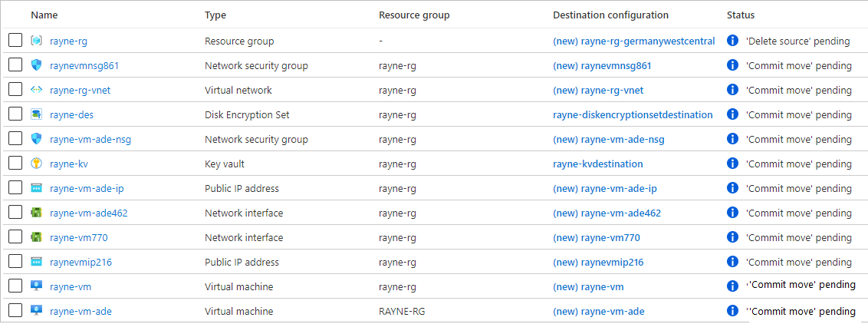Click the rayne-vm virtual machine icon
The width and height of the screenshot is (868, 324).
tap(37, 286)
